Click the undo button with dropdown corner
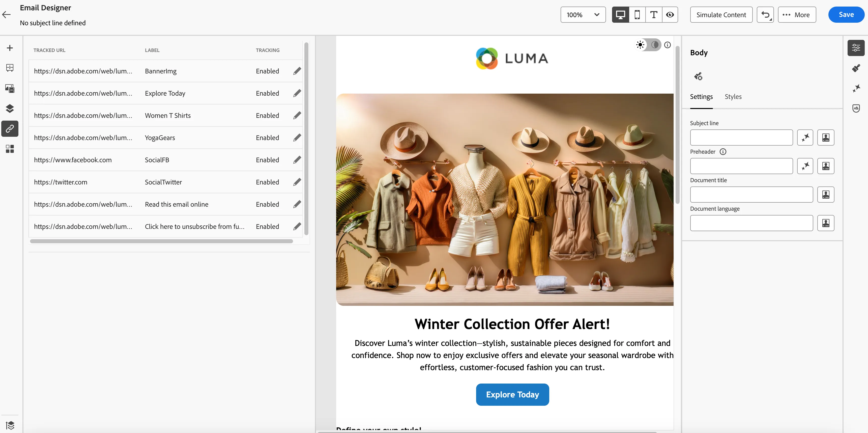The height and width of the screenshot is (433, 868). coord(765,15)
